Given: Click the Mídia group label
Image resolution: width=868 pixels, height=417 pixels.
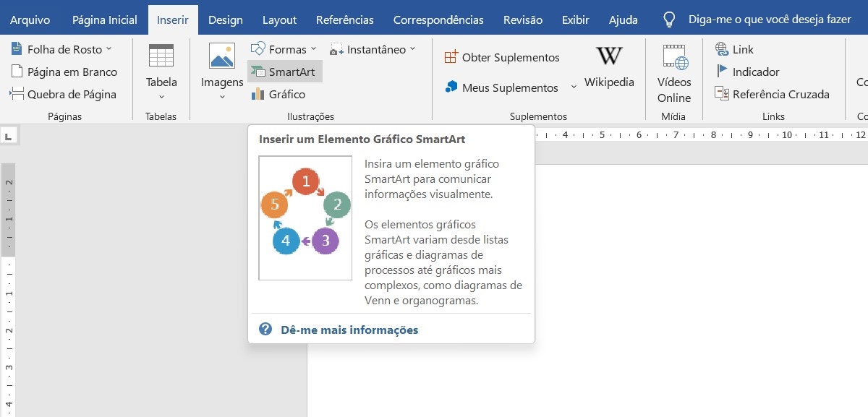Looking at the screenshot, I should 673,116.
